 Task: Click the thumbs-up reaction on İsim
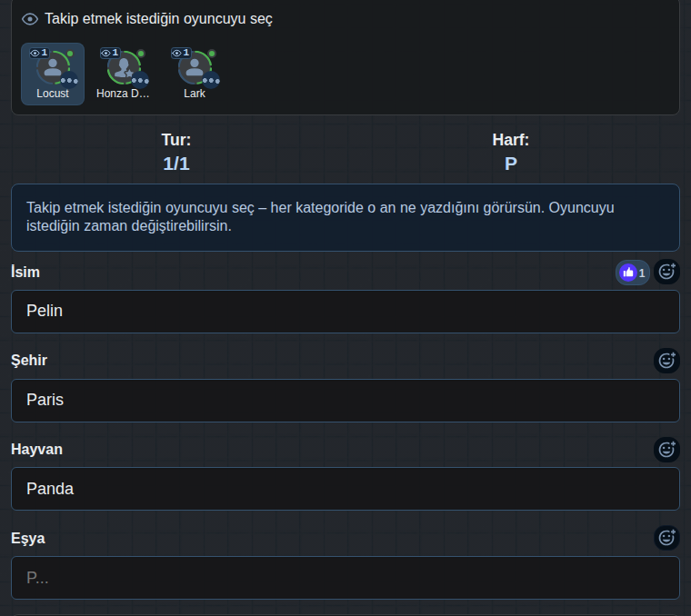633,273
